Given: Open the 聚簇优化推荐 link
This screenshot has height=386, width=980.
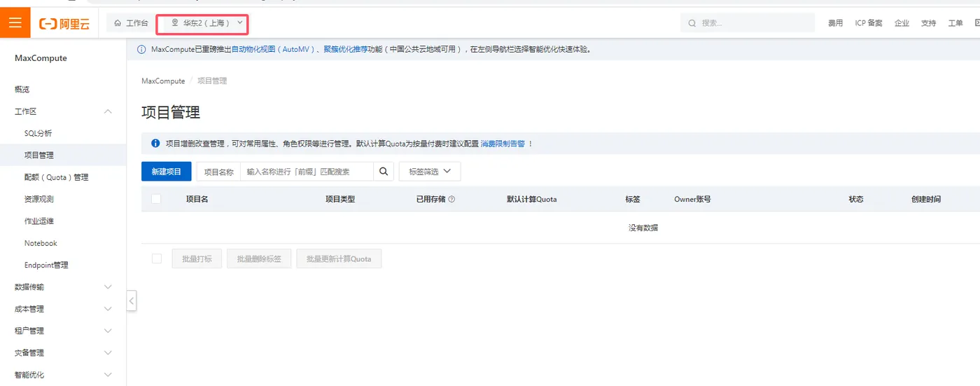Looking at the screenshot, I should (x=345, y=50).
